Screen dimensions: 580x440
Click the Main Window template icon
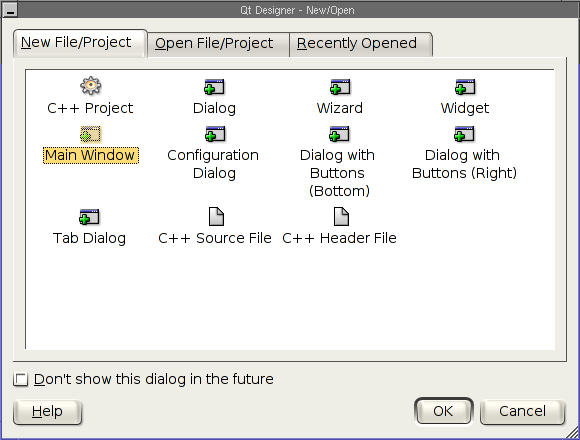[91, 134]
